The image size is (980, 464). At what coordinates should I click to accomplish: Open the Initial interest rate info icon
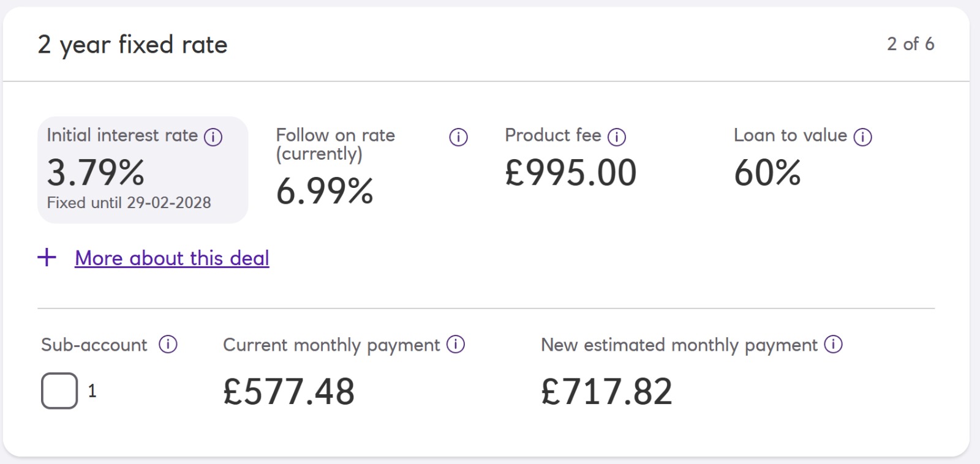213,137
